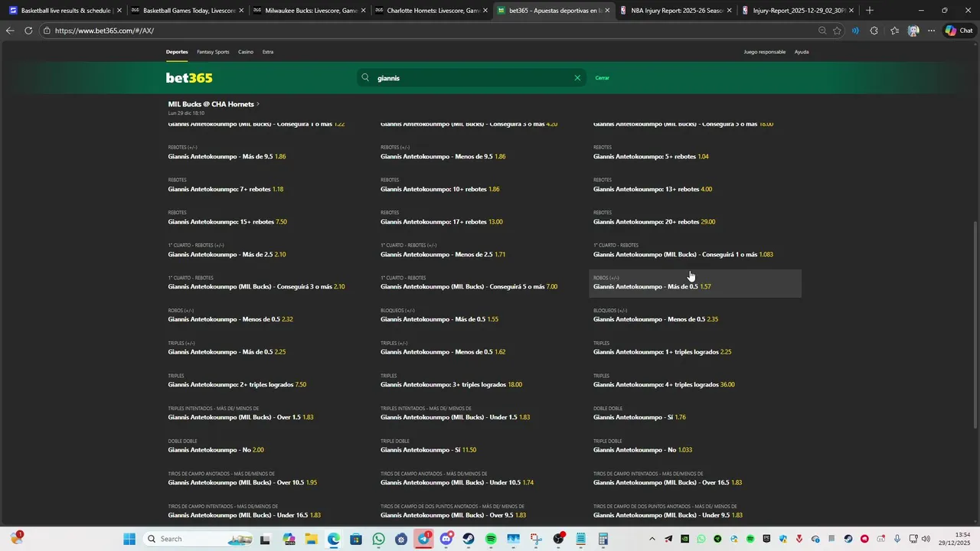Open WhatsApp from taskbar
The width and height of the screenshot is (980, 551).
click(x=378, y=539)
